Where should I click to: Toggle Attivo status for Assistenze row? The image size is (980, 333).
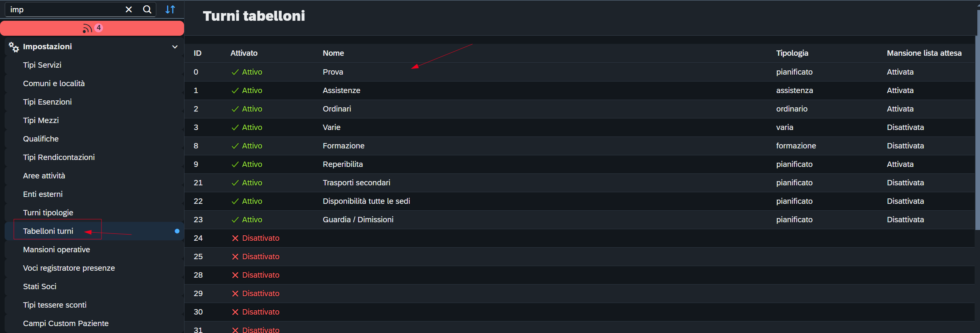tap(247, 91)
